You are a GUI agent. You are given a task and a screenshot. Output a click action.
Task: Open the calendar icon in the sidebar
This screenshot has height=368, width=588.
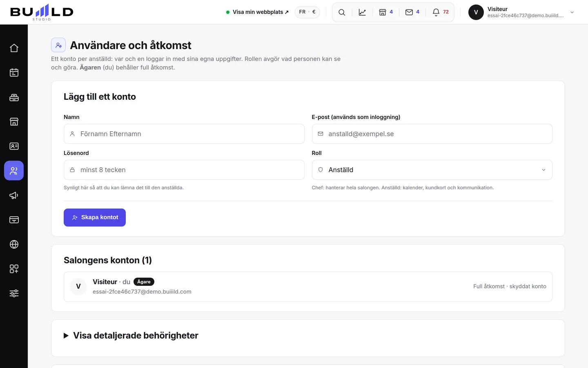tap(14, 72)
